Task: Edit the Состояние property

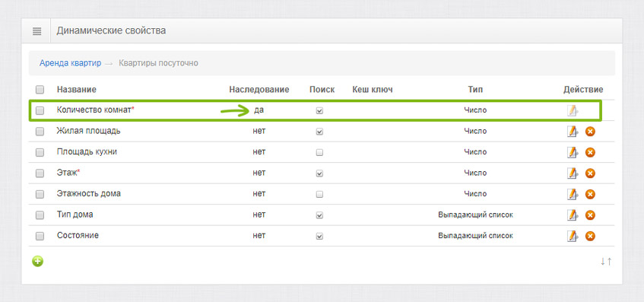Action: pyautogui.click(x=573, y=237)
